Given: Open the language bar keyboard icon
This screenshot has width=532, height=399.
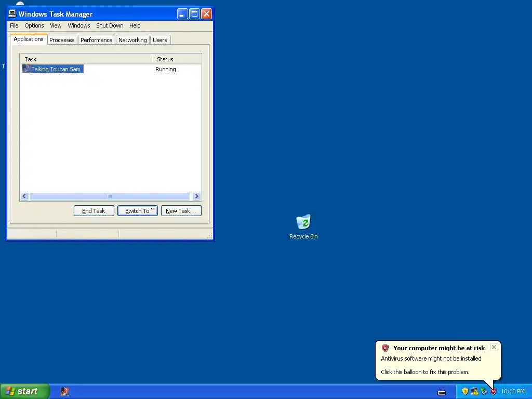Looking at the screenshot, I should 442,392.
